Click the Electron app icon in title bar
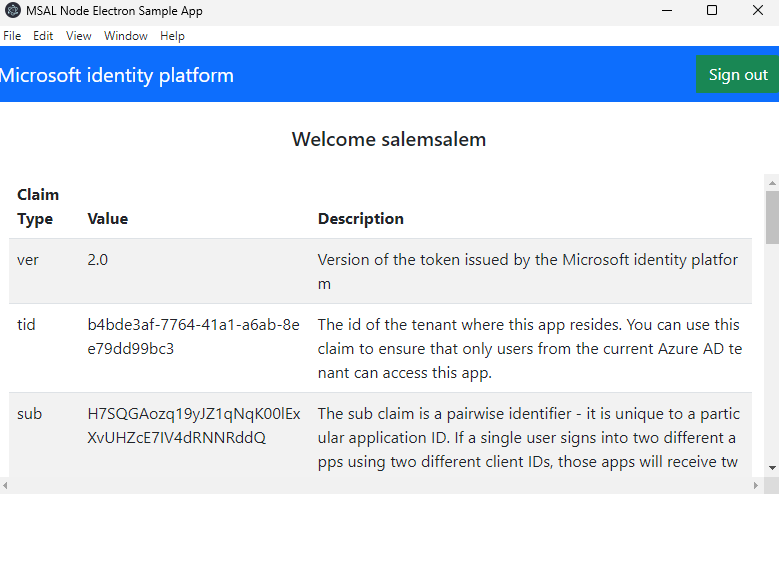 (13, 10)
